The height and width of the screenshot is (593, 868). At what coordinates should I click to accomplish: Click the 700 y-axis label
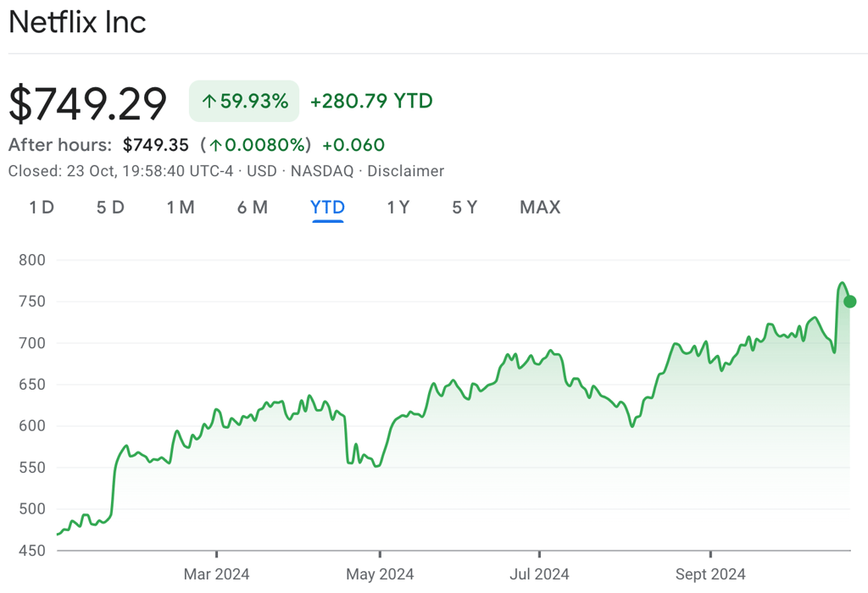pos(32,343)
